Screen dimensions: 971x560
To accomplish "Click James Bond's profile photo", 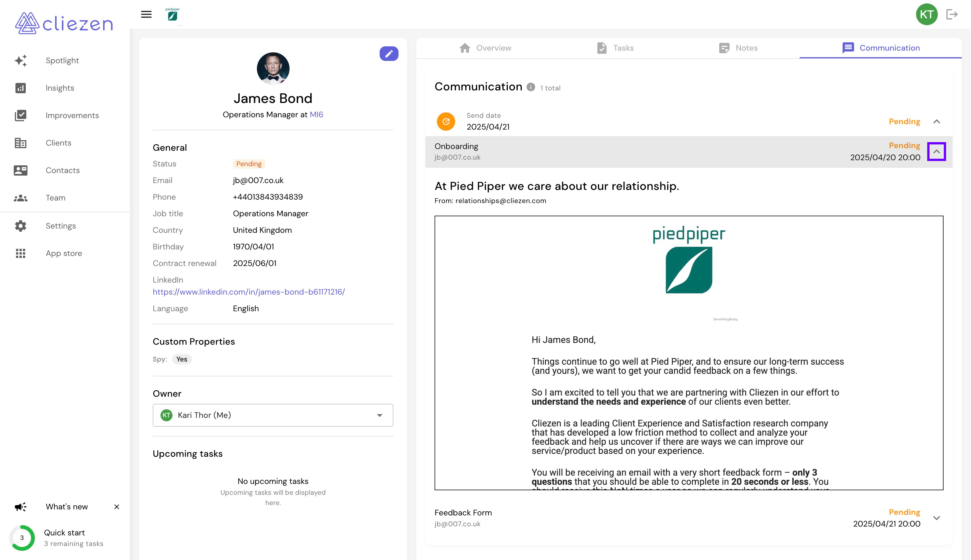I will (273, 68).
